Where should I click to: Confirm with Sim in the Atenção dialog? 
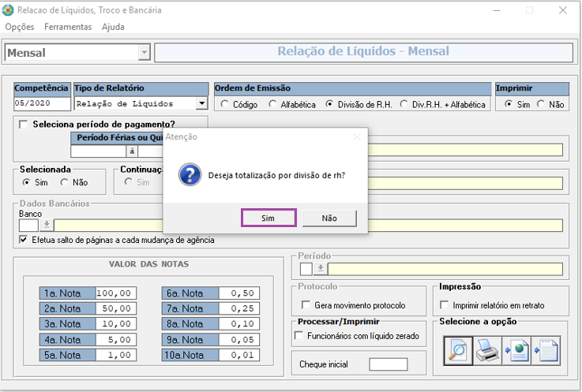tap(268, 218)
